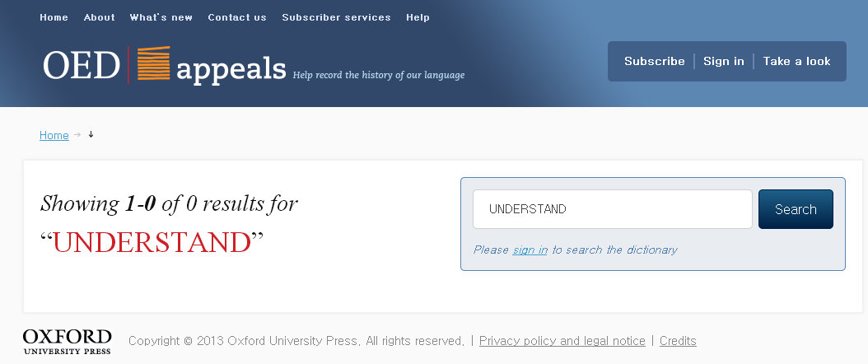Choose Take a look in header

point(796,61)
